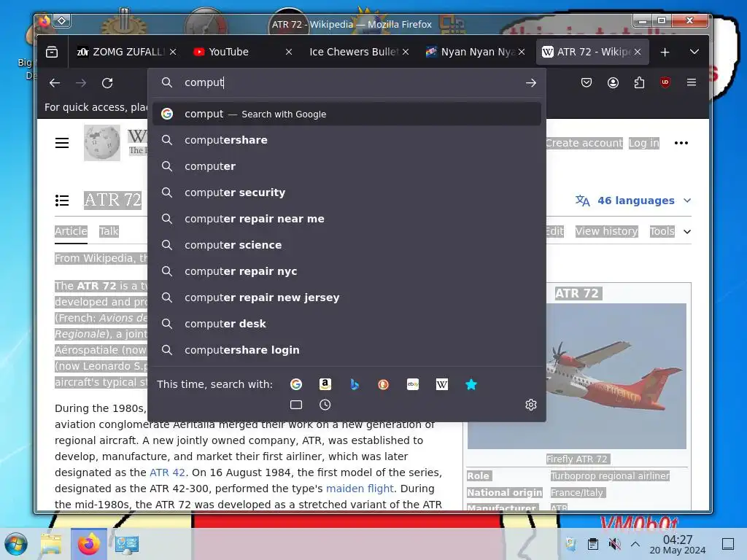Open the View history link
Screen dimensions: 747x560
pos(606,231)
